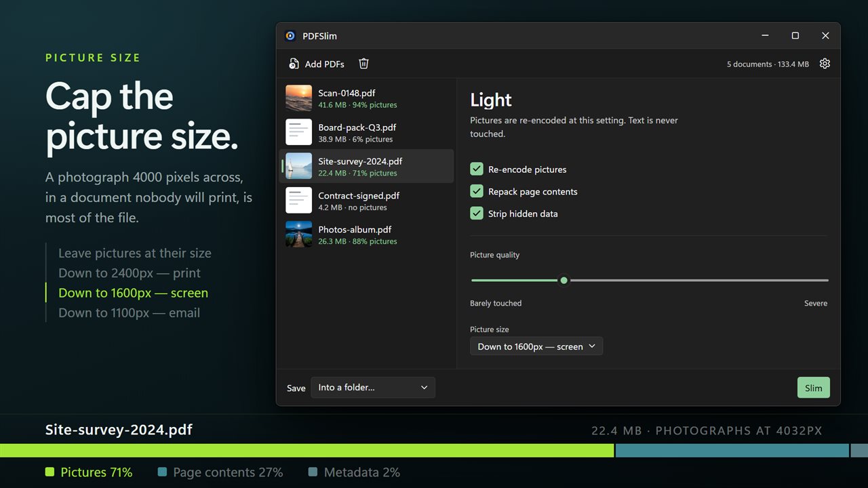Open settings with the gear icon
Screen dimensions: 868x488
[825, 64]
